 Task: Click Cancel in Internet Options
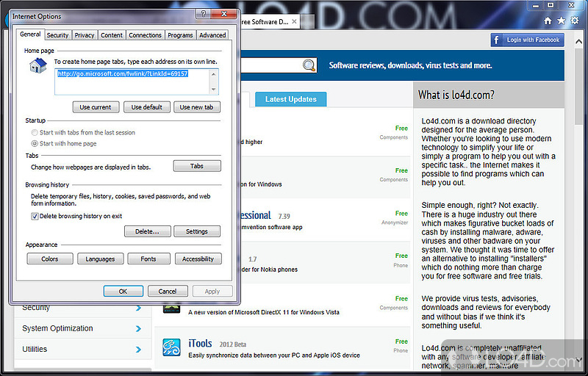pos(168,291)
